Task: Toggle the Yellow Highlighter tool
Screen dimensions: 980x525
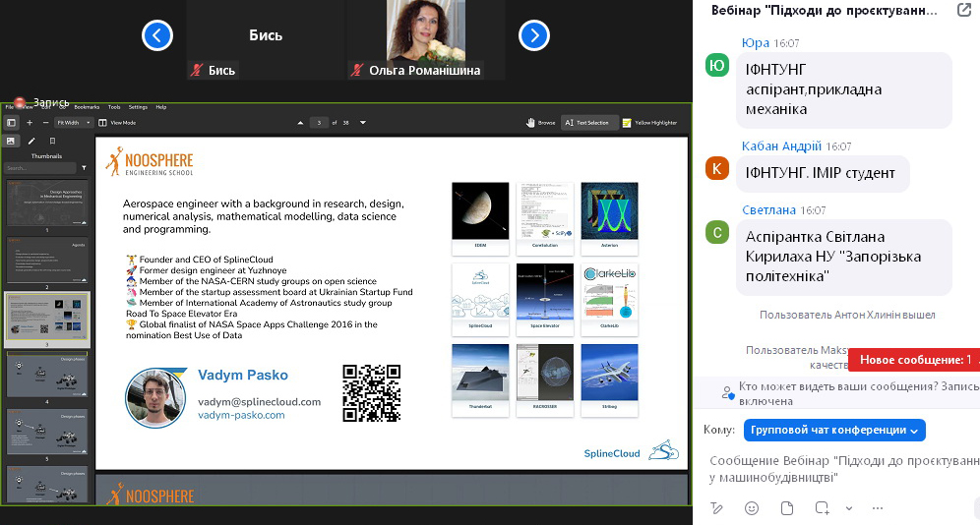Action: point(649,123)
